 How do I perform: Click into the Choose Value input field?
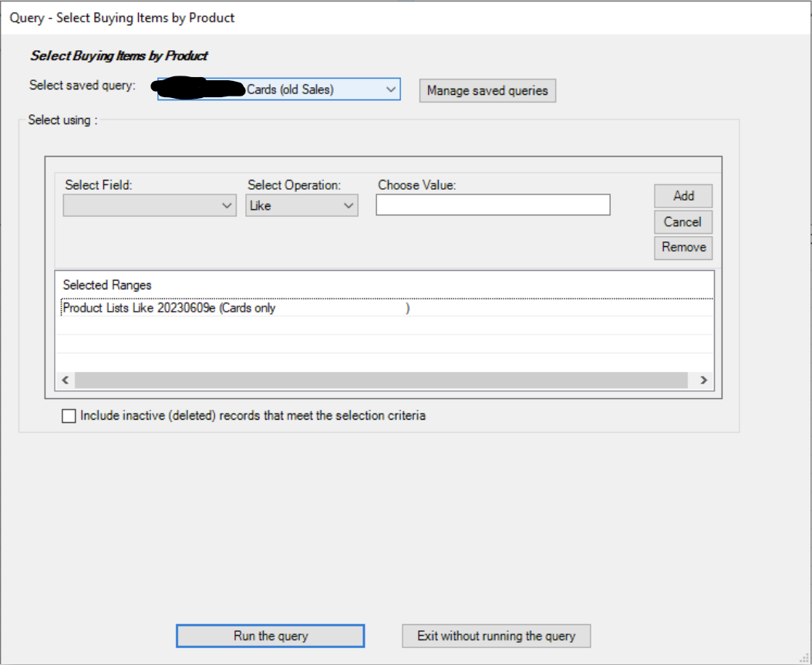pyautogui.click(x=493, y=204)
